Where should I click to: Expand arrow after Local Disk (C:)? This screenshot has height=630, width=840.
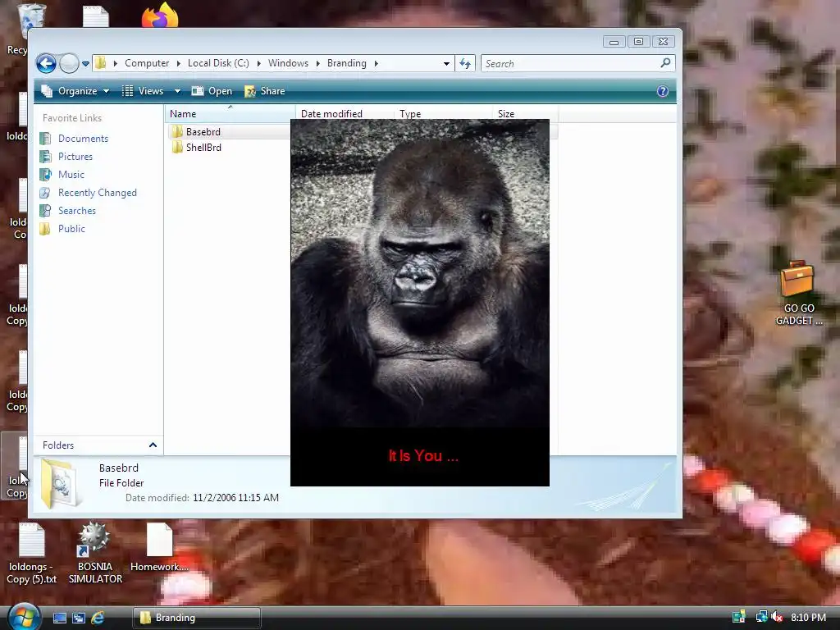[258, 63]
